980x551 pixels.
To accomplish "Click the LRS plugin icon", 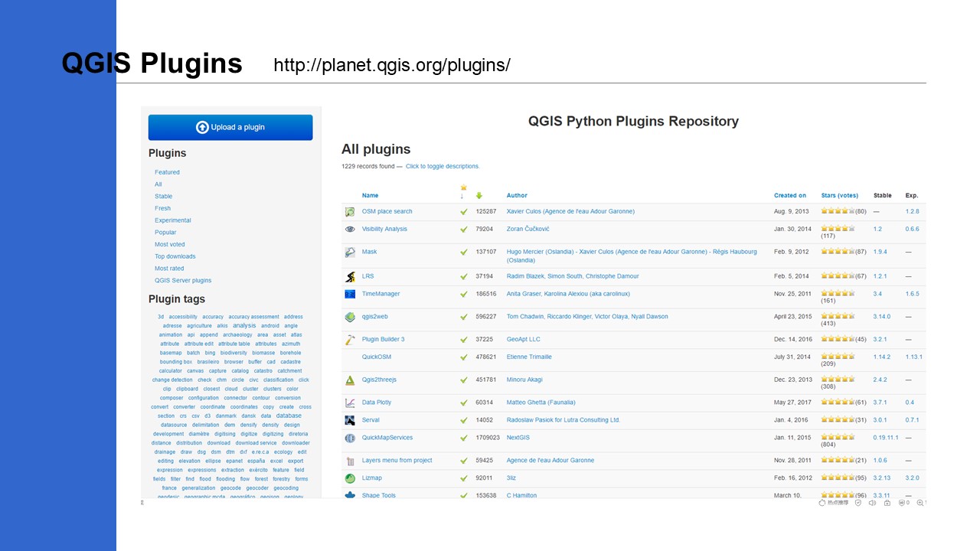I will click(x=350, y=276).
